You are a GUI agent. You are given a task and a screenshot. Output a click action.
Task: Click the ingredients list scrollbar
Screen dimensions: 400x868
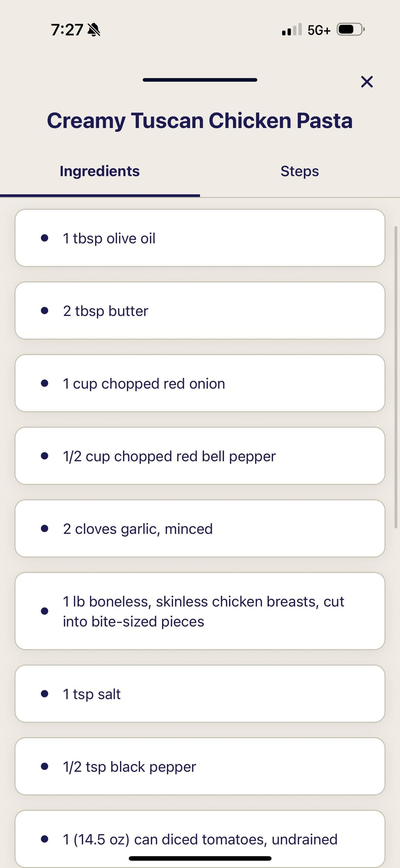coord(396,377)
